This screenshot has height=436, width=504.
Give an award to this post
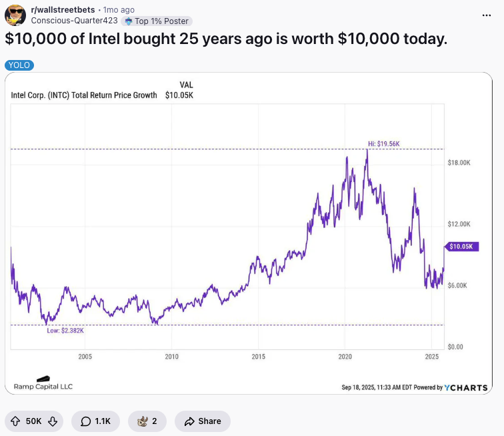pos(147,421)
